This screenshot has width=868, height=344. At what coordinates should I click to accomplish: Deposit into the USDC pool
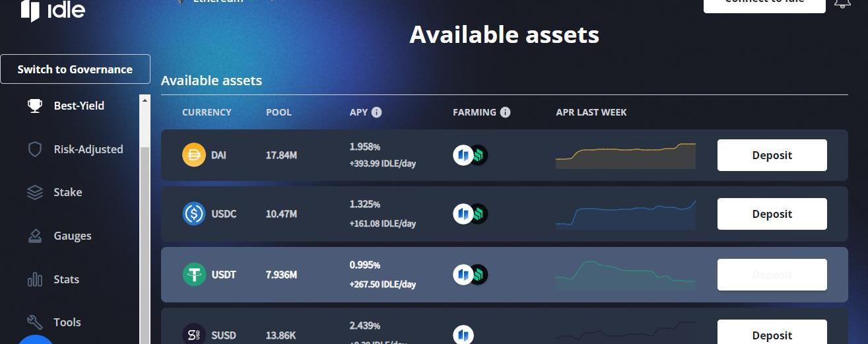pos(772,214)
